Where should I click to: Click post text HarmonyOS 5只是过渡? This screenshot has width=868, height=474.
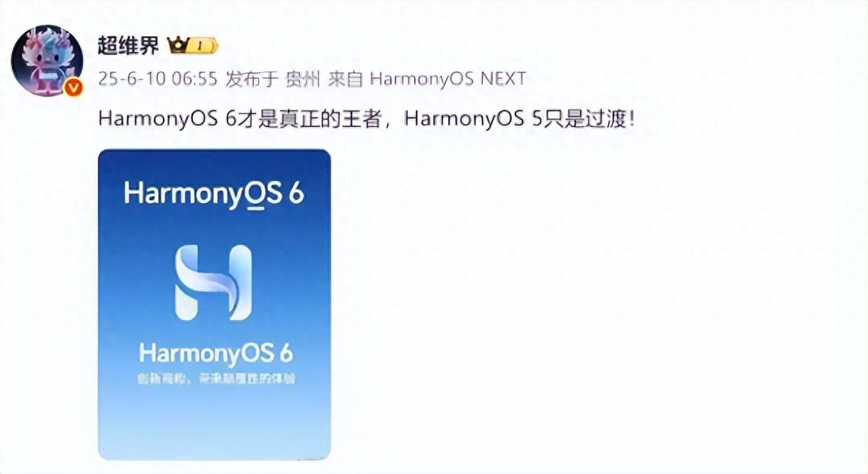(x=513, y=118)
